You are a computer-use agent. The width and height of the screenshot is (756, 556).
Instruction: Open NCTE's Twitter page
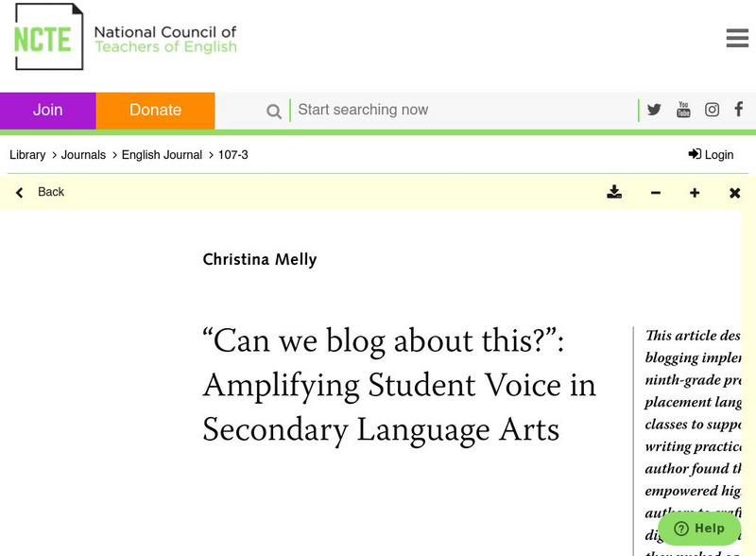(654, 110)
